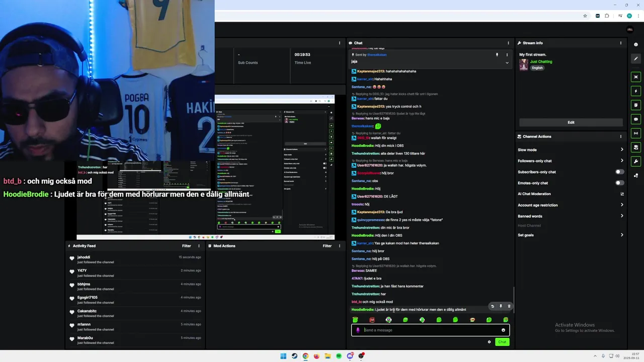Click the channel actions widget icon in sidebar

point(636,147)
